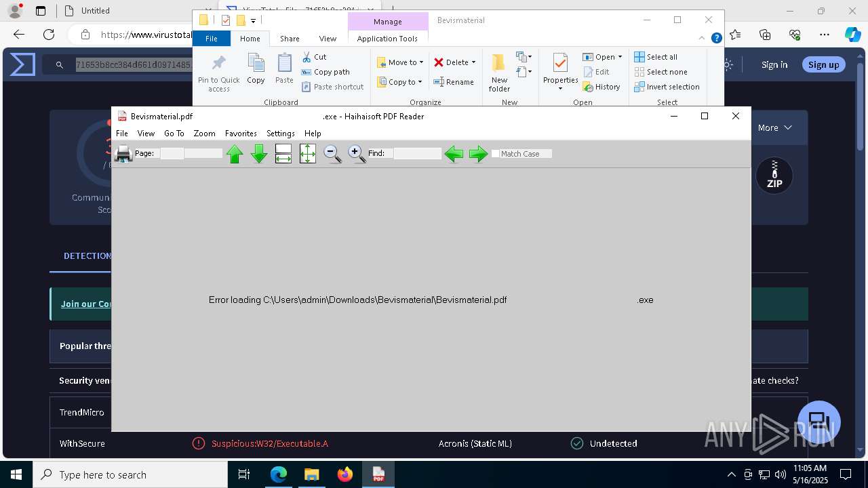Open the View menu in PDF Reader
Screen dimensions: 868x488
pyautogui.click(x=146, y=134)
